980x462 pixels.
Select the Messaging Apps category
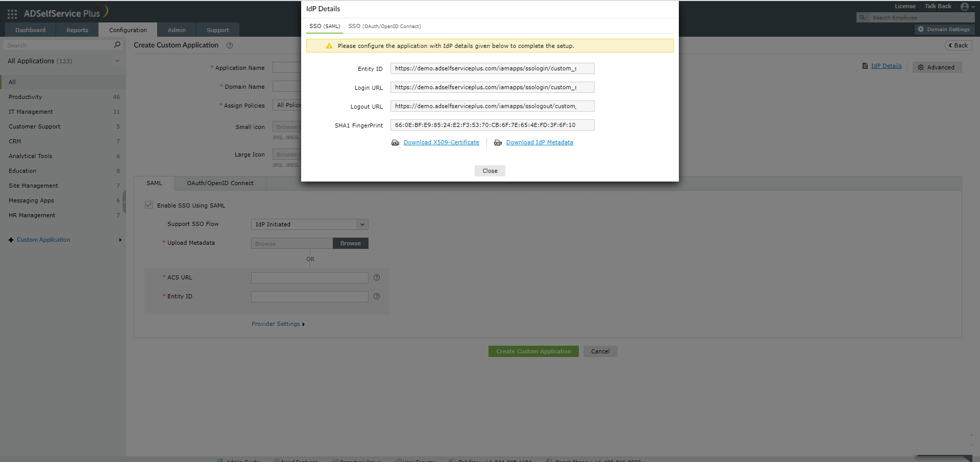(x=63, y=200)
